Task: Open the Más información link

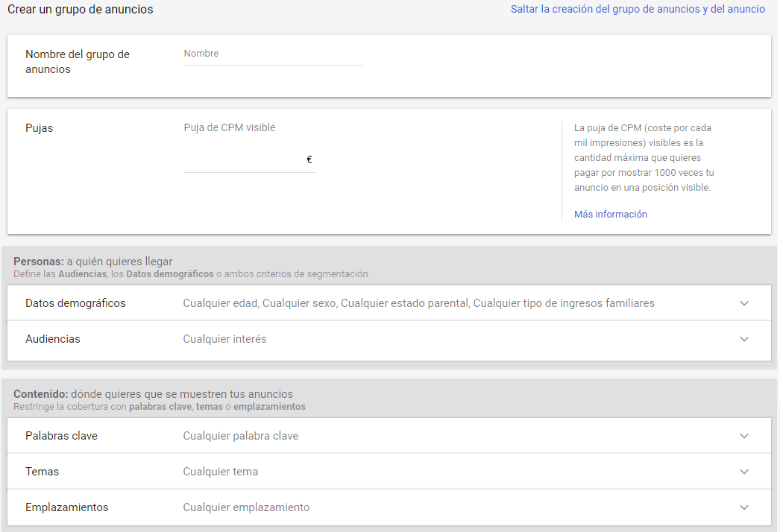Action: coord(611,214)
